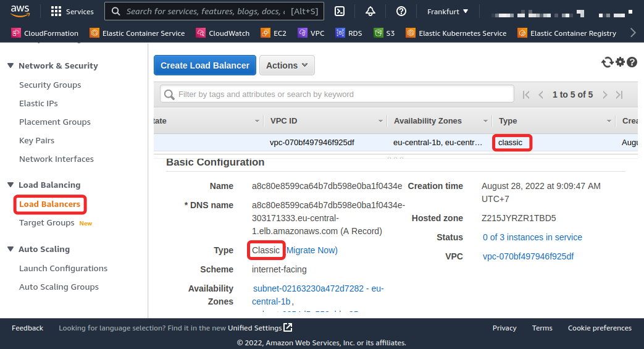Focus the filter by tags search field
This screenshot has width=644, height=349.
(337, 94)
